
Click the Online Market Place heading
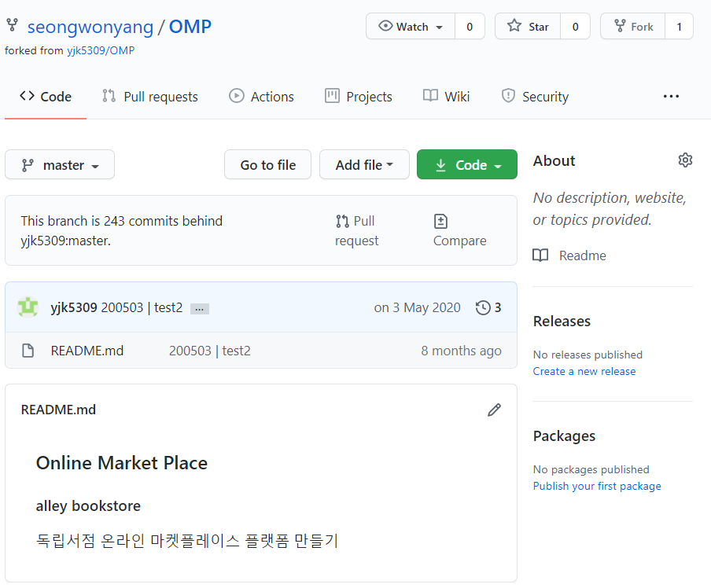click(122, 463)
